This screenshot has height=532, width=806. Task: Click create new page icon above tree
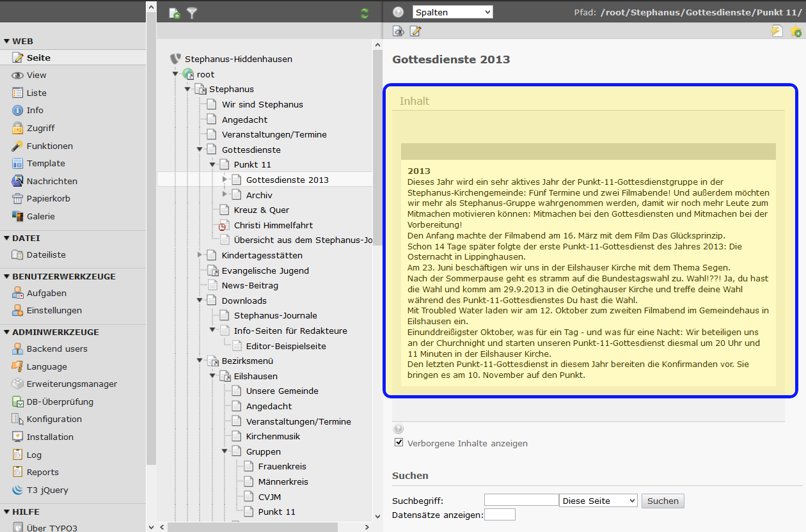(x=174, y=13)
